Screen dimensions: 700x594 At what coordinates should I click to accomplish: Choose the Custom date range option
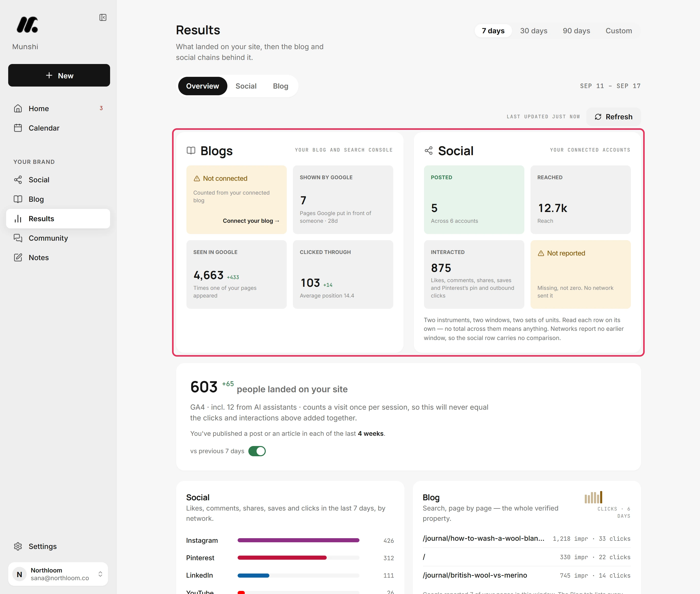click(x=619, y=31)
